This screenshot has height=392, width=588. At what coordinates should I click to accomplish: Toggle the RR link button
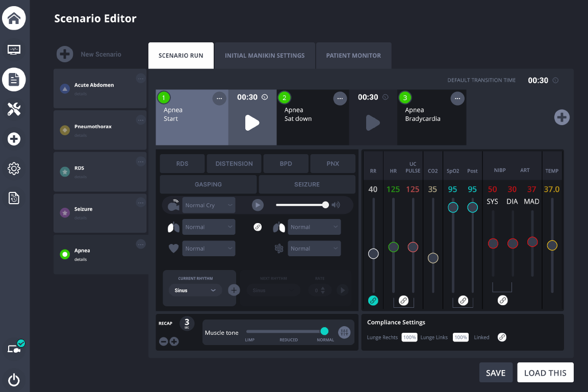(373, 301)
